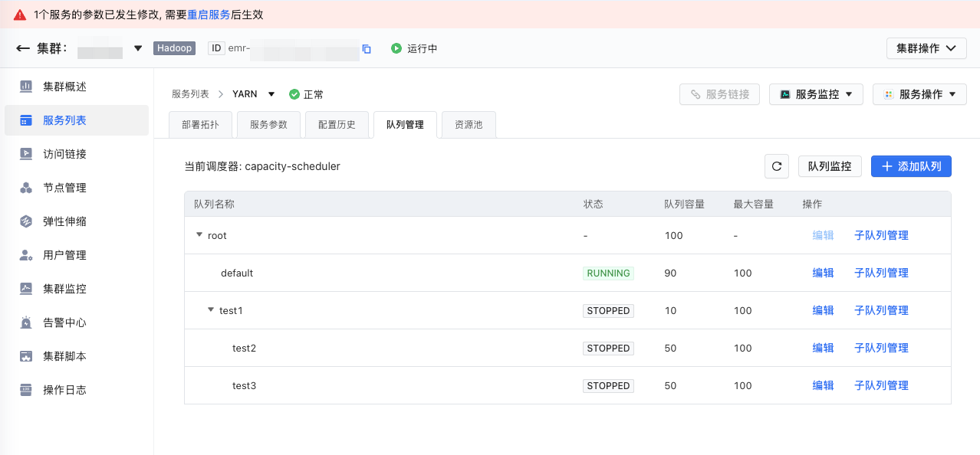Click the RUNNING status of default
Screen dimensions: 980x455
click(x=608, y=273)
